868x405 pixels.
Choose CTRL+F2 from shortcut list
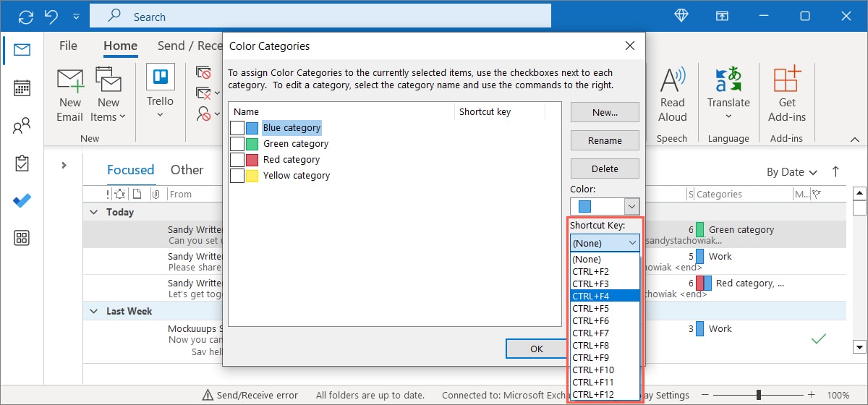(x=605, y=271)
